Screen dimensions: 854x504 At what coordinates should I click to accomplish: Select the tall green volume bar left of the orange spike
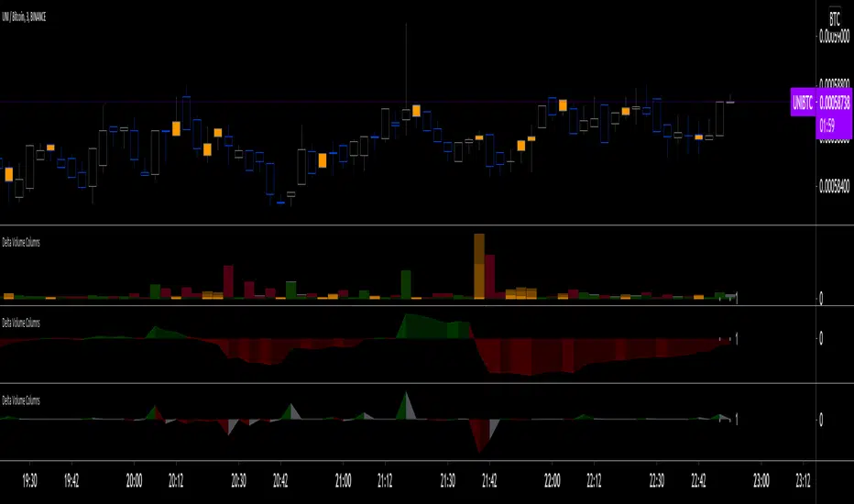tap(406, 284)
